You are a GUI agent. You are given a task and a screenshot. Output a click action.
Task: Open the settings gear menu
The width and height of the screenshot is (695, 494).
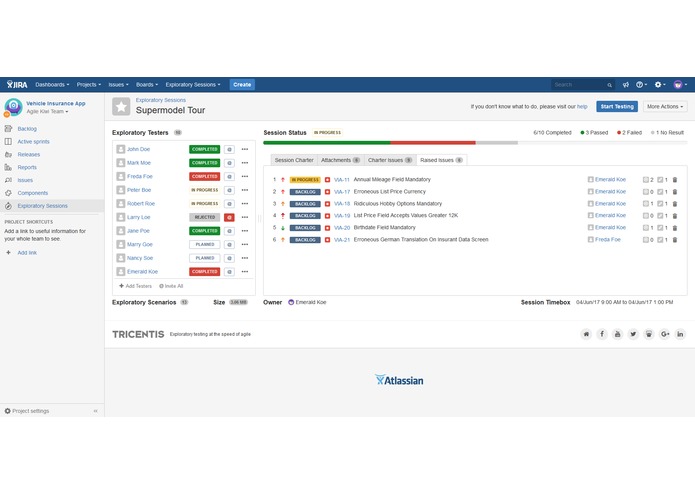(660, 85)
